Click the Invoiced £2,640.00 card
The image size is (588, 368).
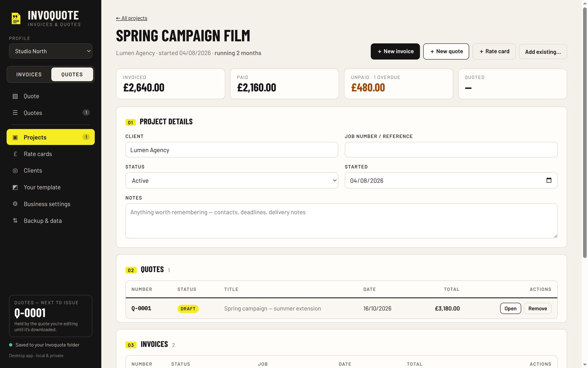coord(171,84)
